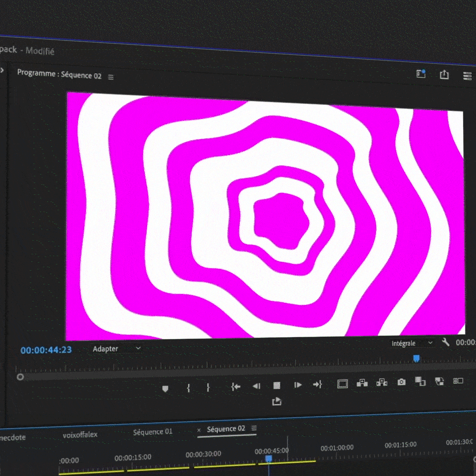Jump to the In point

(x=236, y=387)
